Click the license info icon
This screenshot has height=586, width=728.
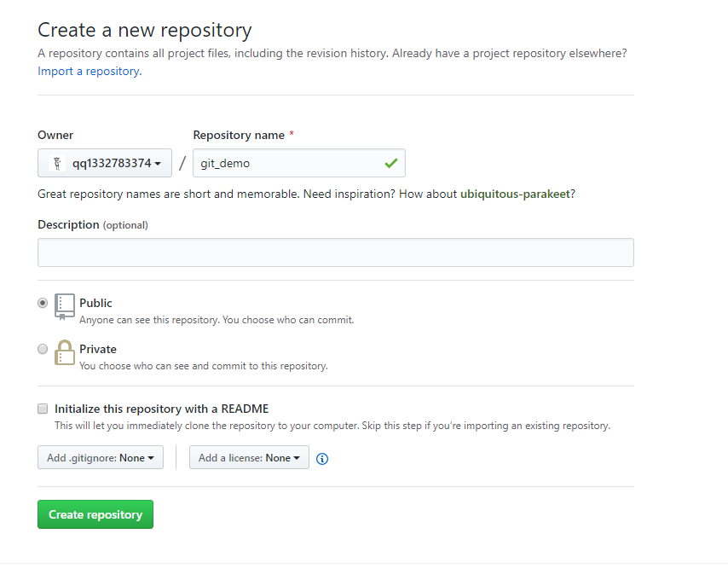click(x=322, y=459)
